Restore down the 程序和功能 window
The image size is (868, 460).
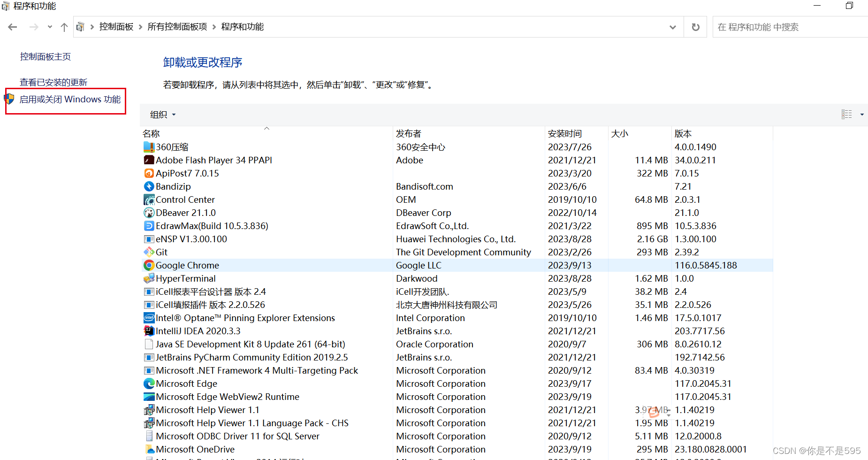(x=849, y=6)
